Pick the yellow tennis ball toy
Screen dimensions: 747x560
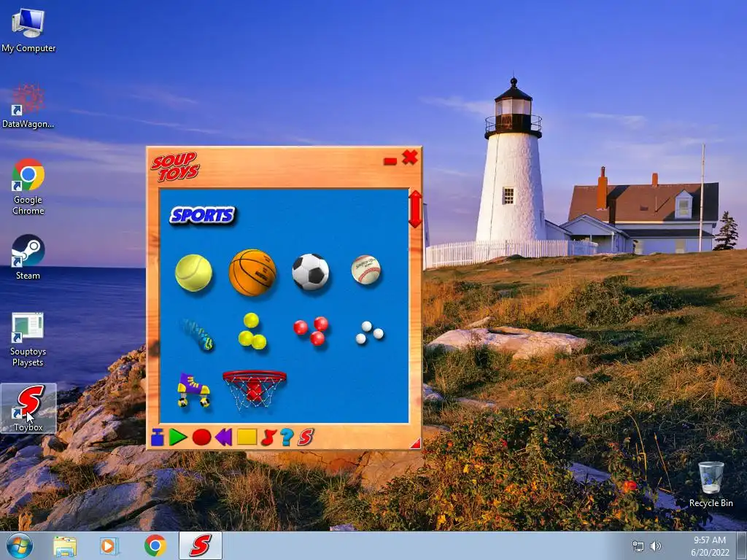193,273
